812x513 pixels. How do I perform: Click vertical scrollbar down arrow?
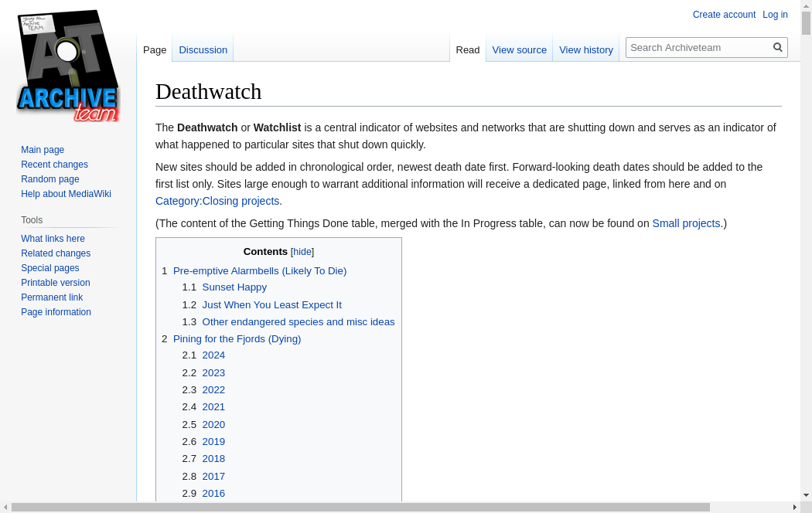[x=806, y=495]
